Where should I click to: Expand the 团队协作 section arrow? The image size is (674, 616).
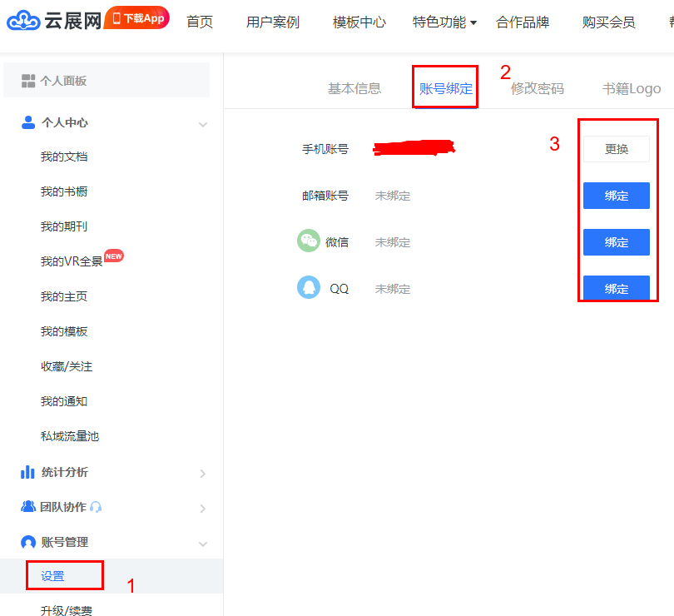click(202, 509)
